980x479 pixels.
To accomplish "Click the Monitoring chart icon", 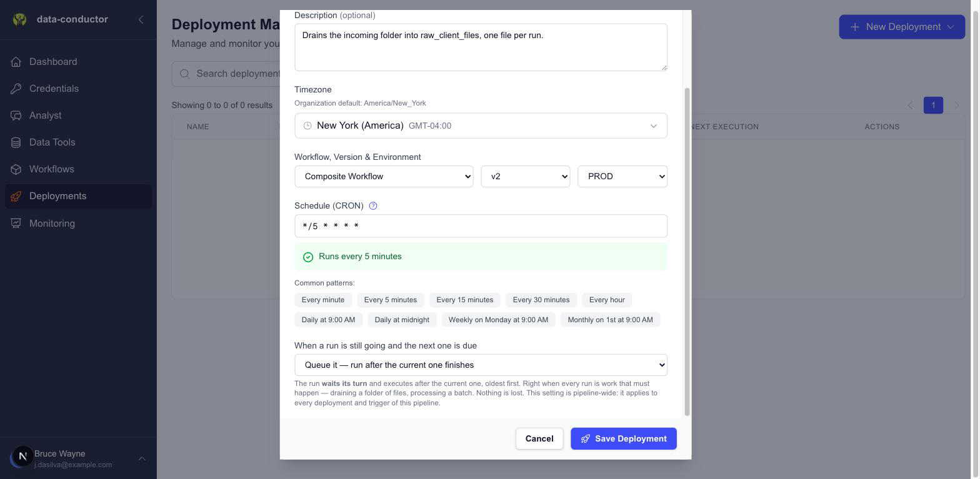I will (16, 224).
